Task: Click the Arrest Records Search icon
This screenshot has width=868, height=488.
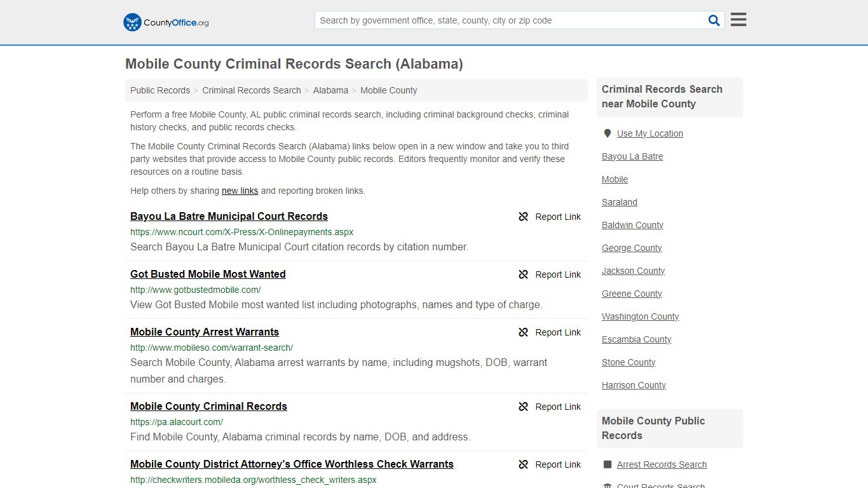Action: click(x=607, y=464)
